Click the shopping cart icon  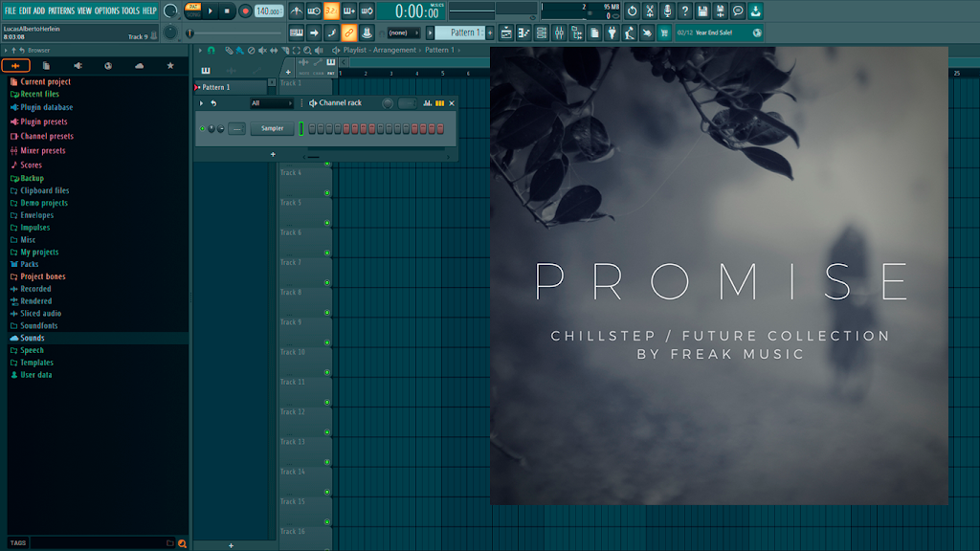pyautogui.click(x=664, y=33)
